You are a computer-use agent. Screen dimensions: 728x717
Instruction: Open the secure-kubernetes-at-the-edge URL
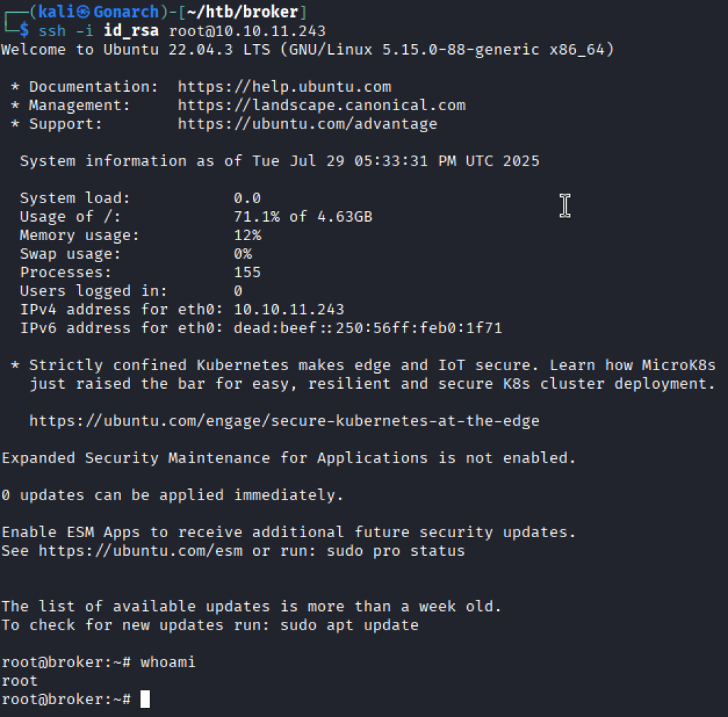click(x=284, y=421)
